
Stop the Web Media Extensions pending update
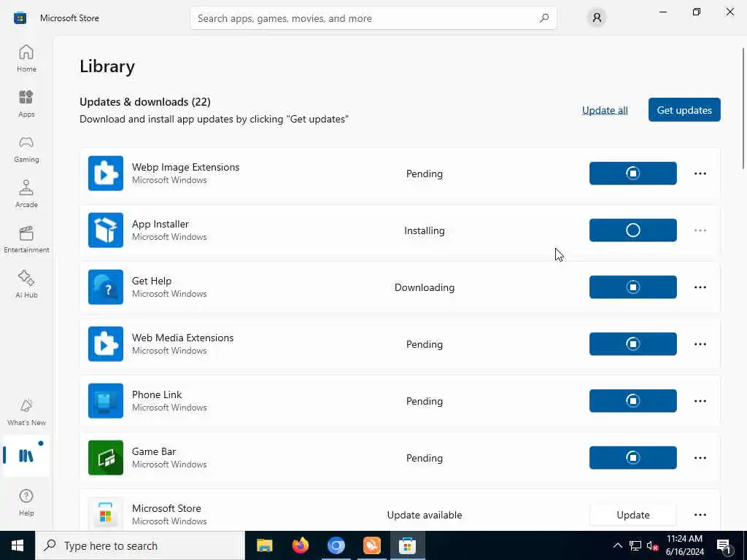[x=632, y=344]
